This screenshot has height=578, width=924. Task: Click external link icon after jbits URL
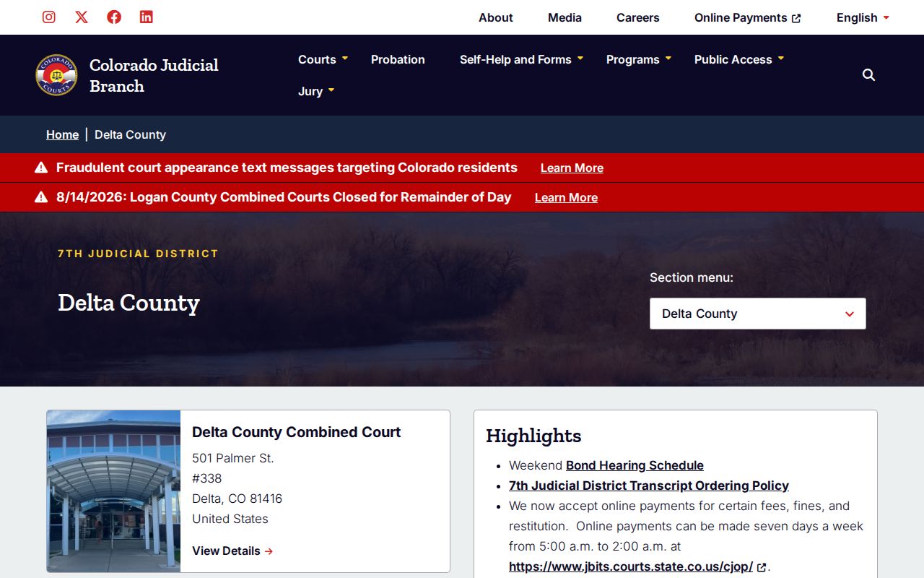762,567
